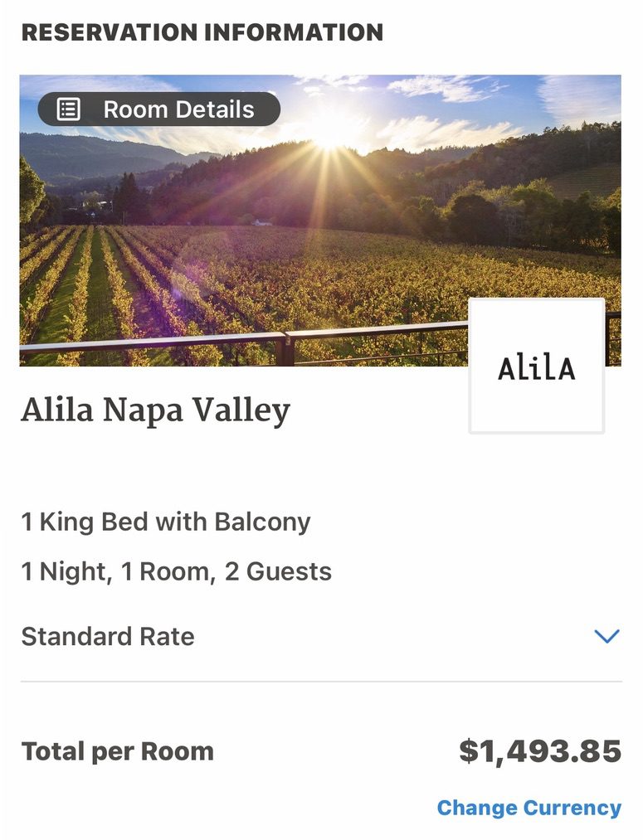Tap the divider below Standard Rate
Screen dimensions: 643x840
pyautogui.click(x=321, y=682)
